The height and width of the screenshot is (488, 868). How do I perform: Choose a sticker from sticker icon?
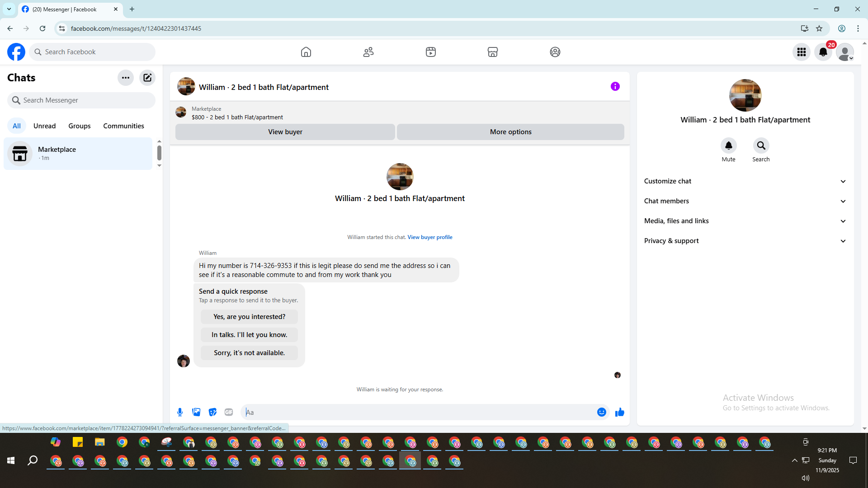212,412
